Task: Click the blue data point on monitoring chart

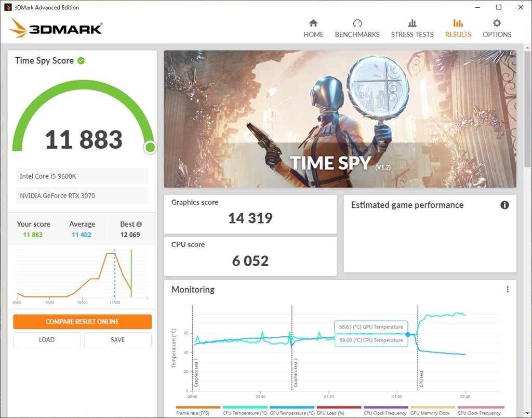Action: (x=408, y=334)
